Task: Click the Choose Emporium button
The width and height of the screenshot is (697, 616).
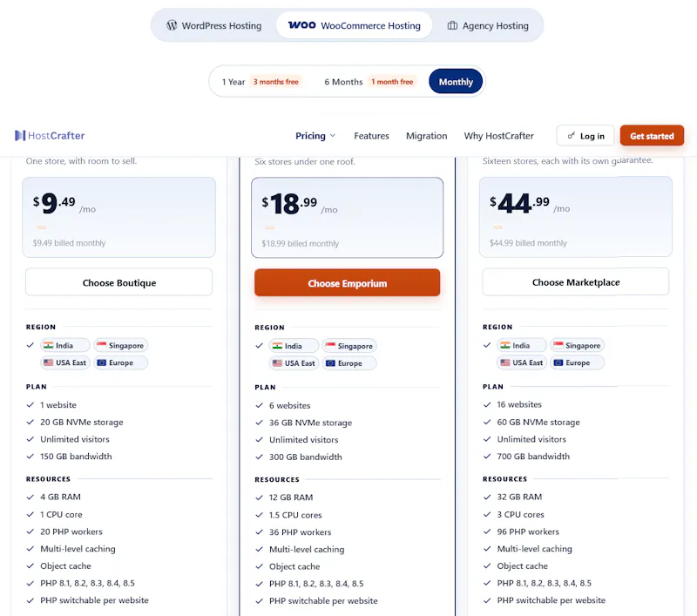Action: click(x=347, y=283)
